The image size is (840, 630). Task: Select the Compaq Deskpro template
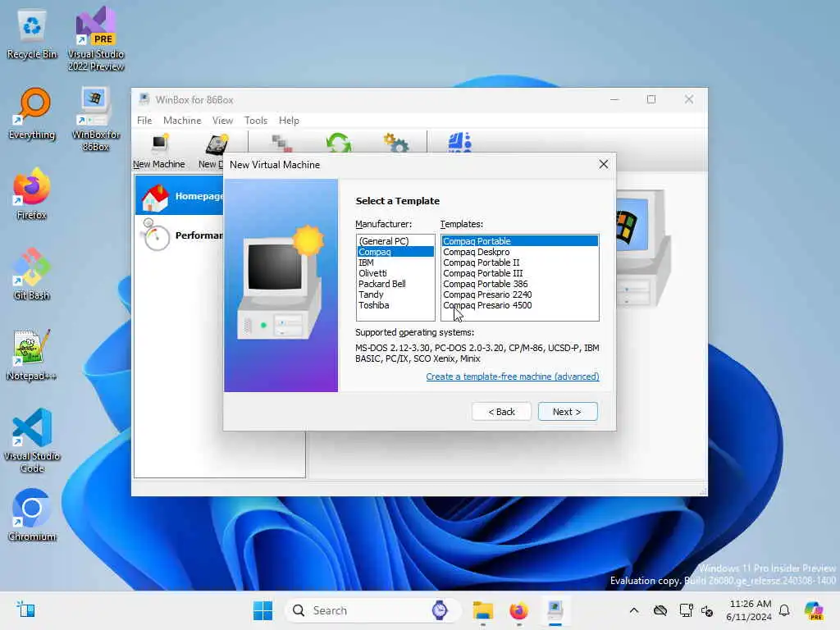point(519,252)
